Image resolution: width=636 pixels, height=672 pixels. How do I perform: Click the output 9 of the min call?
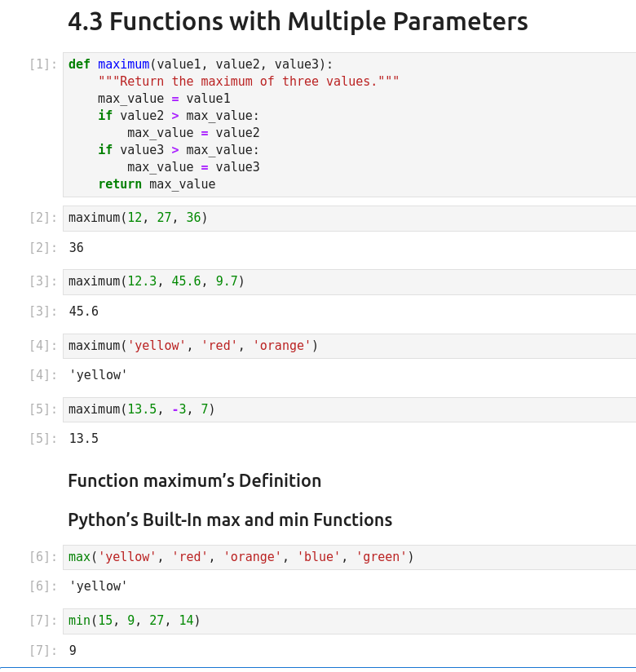click(73, 651)
